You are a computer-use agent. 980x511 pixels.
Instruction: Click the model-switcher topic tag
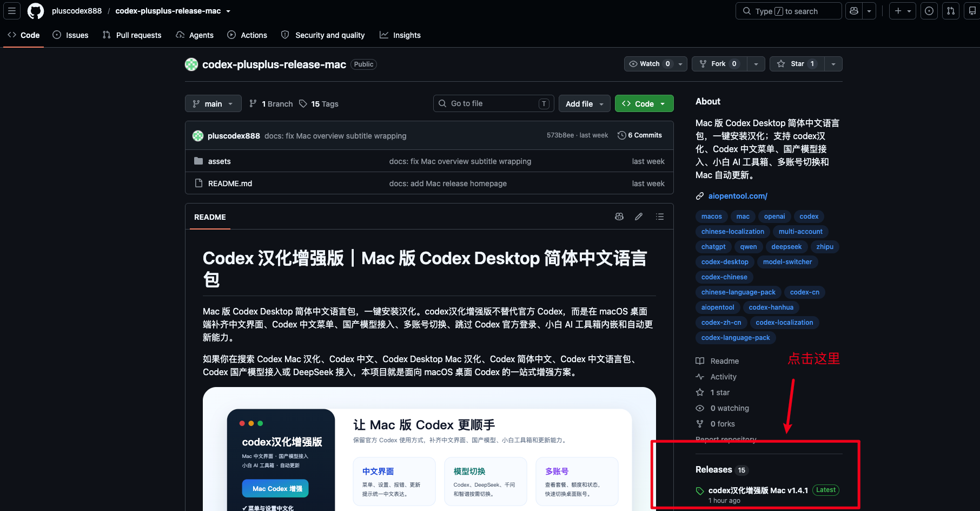pos(787,262)
